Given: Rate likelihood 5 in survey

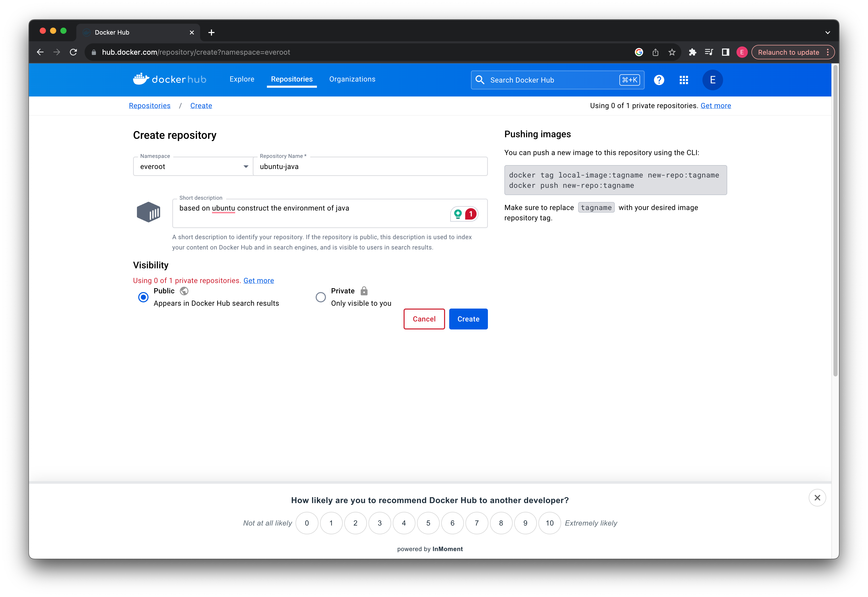Looking at the screenshot, I should tap(428, 522).
